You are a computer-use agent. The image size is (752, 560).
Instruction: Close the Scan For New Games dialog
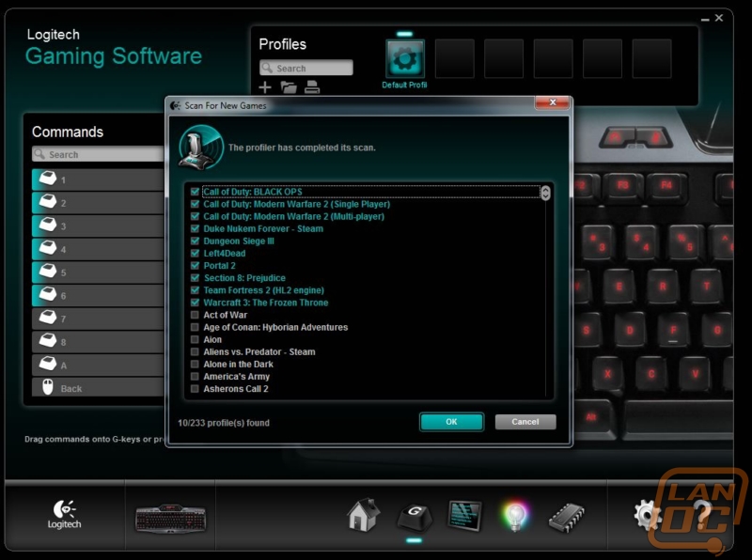[x=553, y=102]
